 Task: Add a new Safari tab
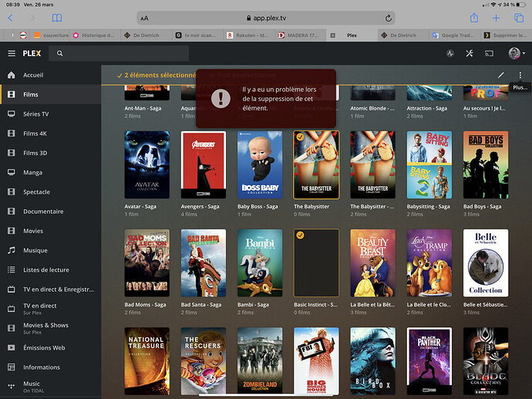click(x=496, y=18)
